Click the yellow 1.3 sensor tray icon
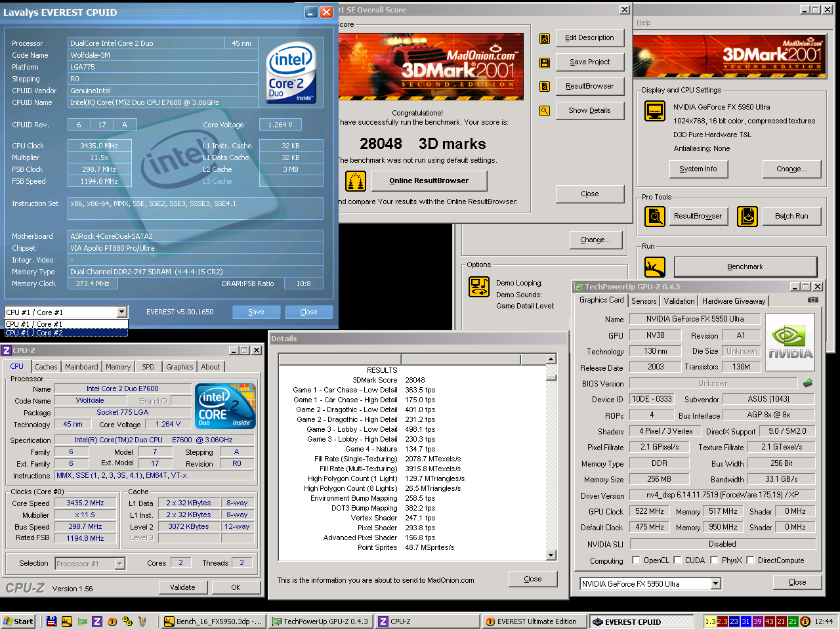Image resolution: width=840 pixels, height=630 pixels. pos(710,621)
